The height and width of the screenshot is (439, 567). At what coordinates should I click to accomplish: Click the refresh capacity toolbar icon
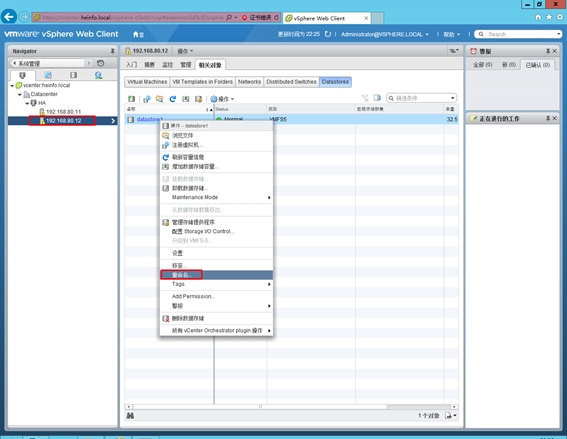(x=172, y=99)
